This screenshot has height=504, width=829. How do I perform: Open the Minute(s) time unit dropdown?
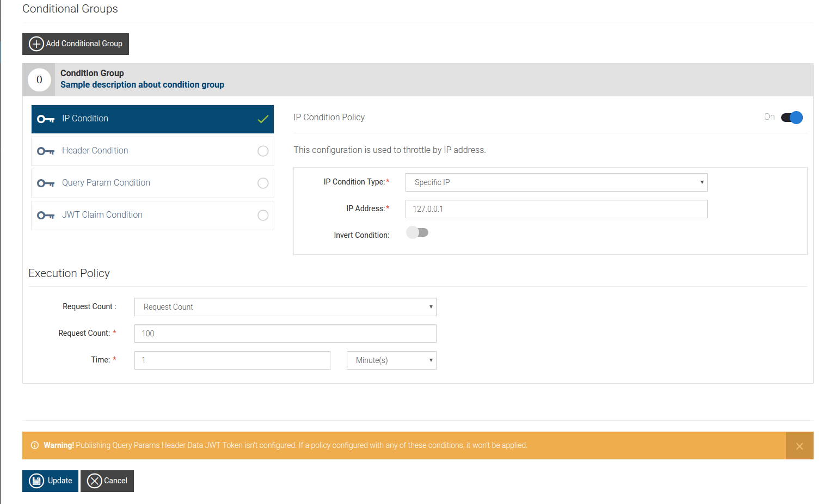point(391,360)
